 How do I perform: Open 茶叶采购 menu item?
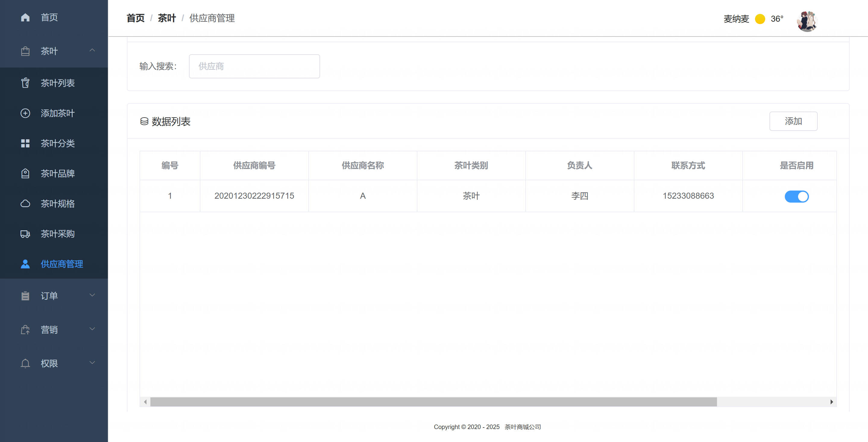[x=58, y=234]
